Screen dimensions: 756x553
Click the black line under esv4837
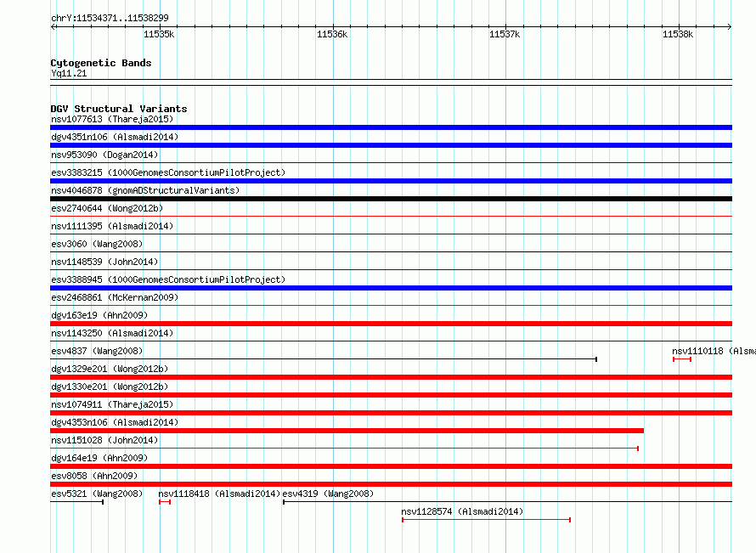point(324,359)
